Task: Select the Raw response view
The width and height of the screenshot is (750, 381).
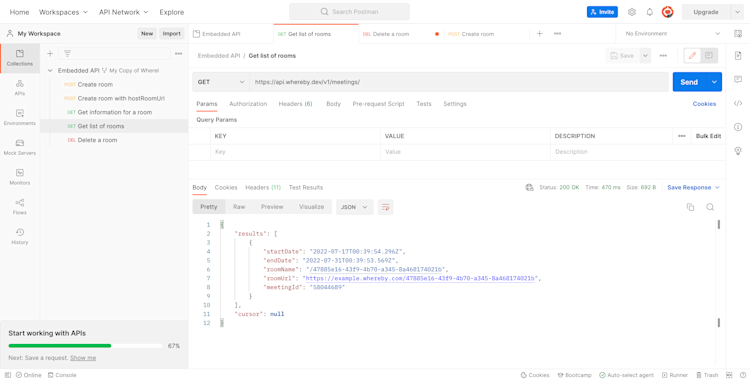Action: 239,207
